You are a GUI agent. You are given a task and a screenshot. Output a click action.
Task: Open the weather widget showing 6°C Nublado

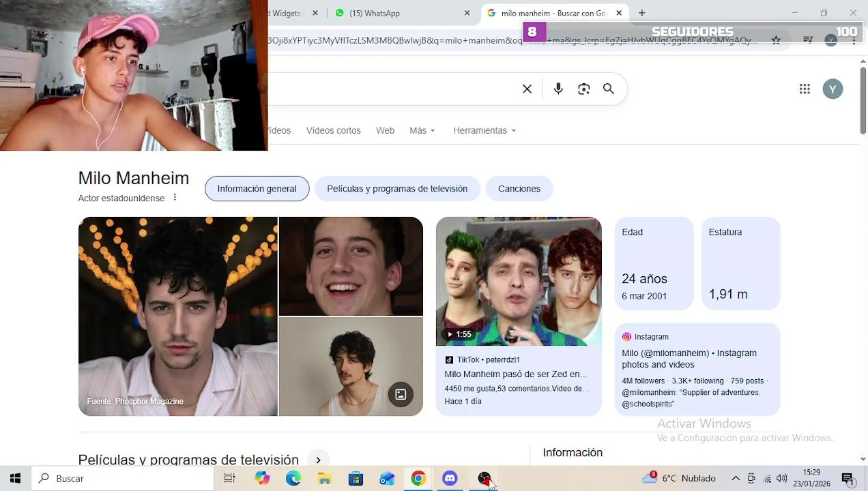679,479
